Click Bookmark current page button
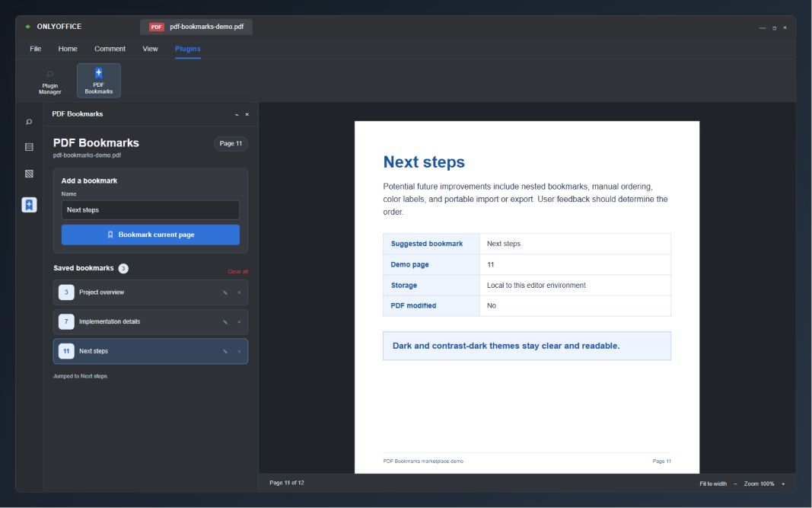The width and height of the screenshot is (812, 508). (151, 235)
